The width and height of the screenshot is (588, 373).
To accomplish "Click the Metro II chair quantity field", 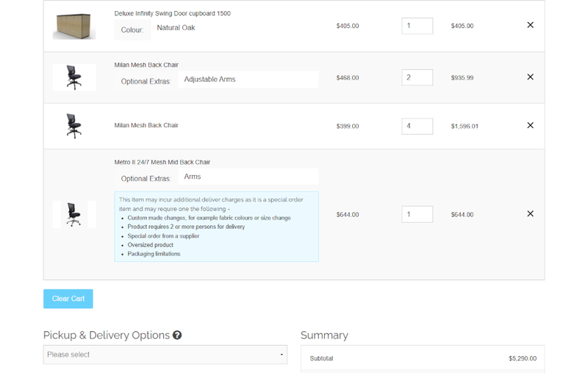I will pyautogui.click(x=417, y=215).
